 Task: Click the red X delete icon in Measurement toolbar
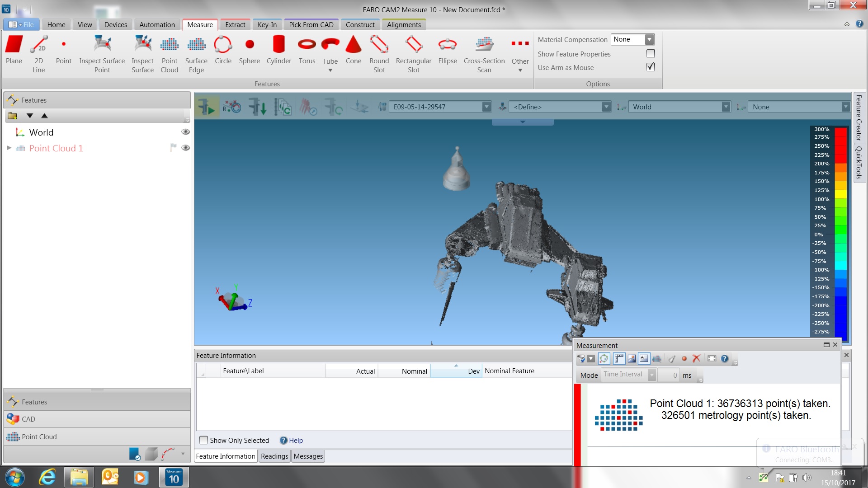coord(697,359)
